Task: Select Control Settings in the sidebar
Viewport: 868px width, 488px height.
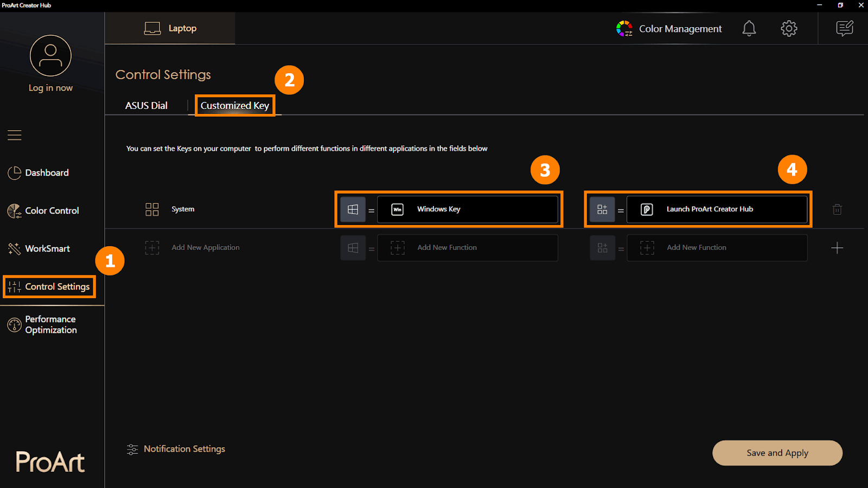Action: pyautogui.click(x=49, y=286)
